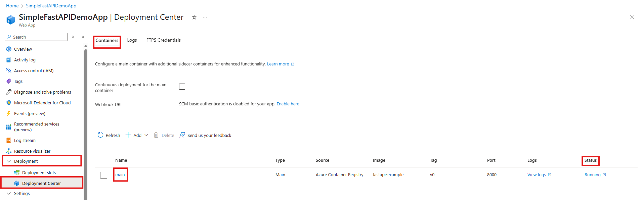
Task: Select the main container row checkbox
Action: (x=103, y=175)
